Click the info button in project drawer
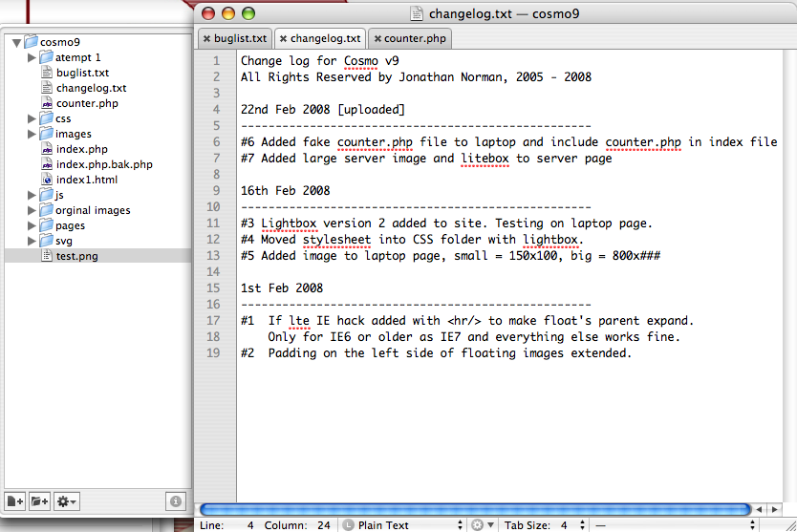 click(x=175, y=500)
